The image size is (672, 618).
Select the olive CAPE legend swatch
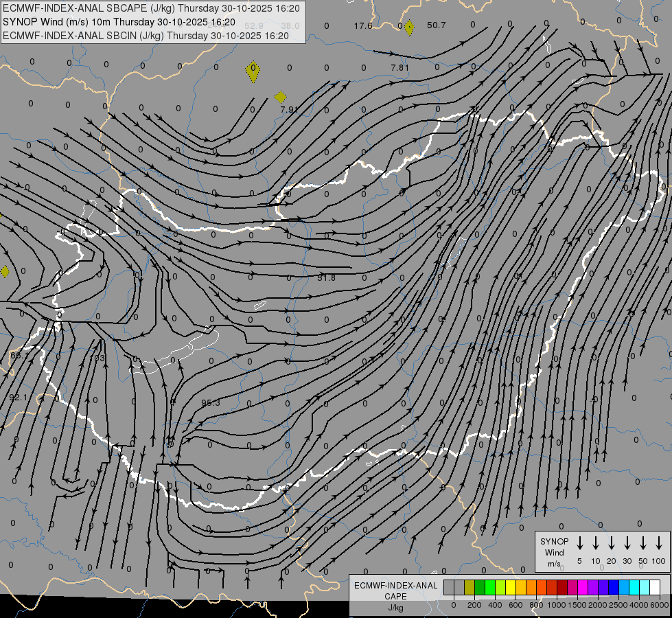tap(470, 588)
